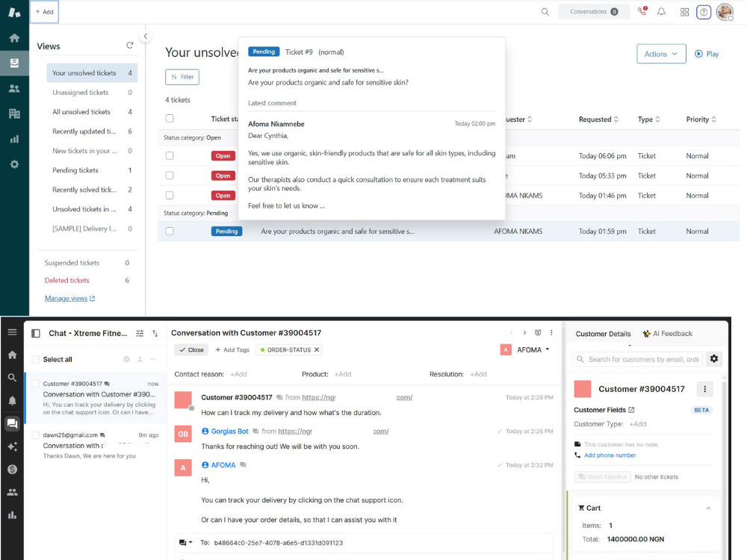Viewport: 747px width, 560px height.
Task: Open Zendesk Views tickets icon
Action: (14, 63)
